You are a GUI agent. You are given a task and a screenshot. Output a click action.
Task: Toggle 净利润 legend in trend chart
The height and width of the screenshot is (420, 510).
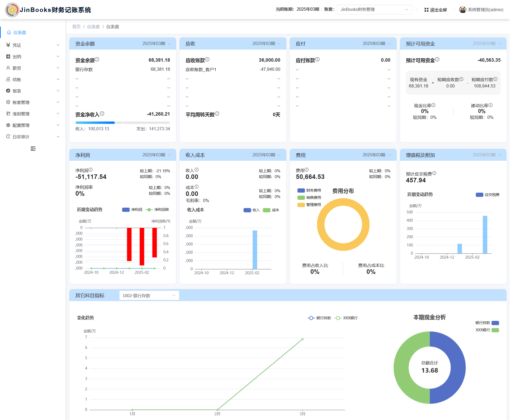126,209
